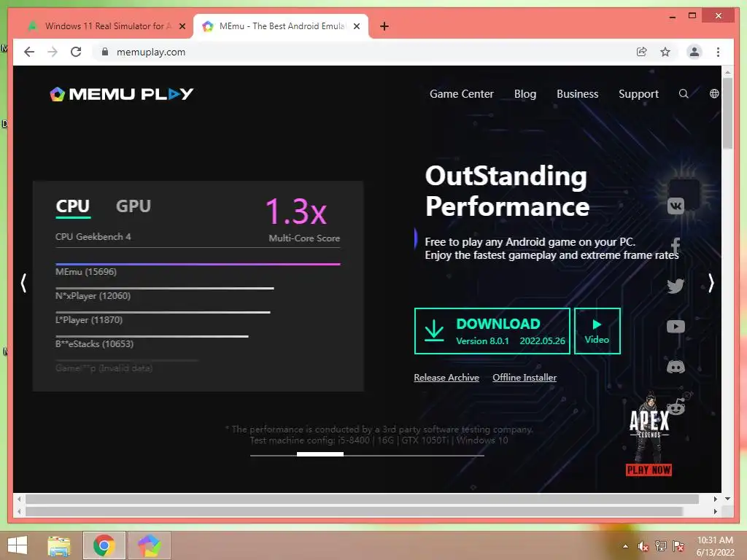Screen dimensions: 747x560
Task: Click L*Player (11870) benchmark row
Action: [163, 318]
